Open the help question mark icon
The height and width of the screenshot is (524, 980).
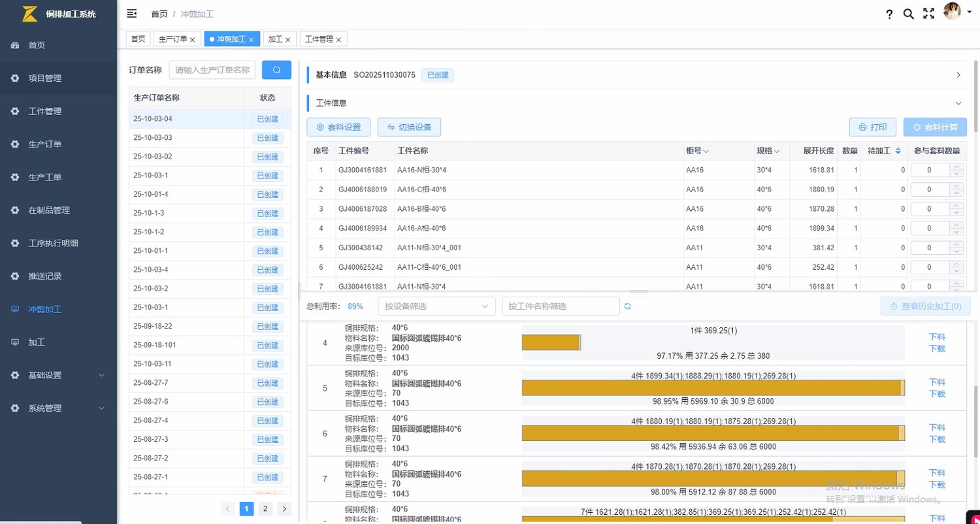tap(889, 14)
